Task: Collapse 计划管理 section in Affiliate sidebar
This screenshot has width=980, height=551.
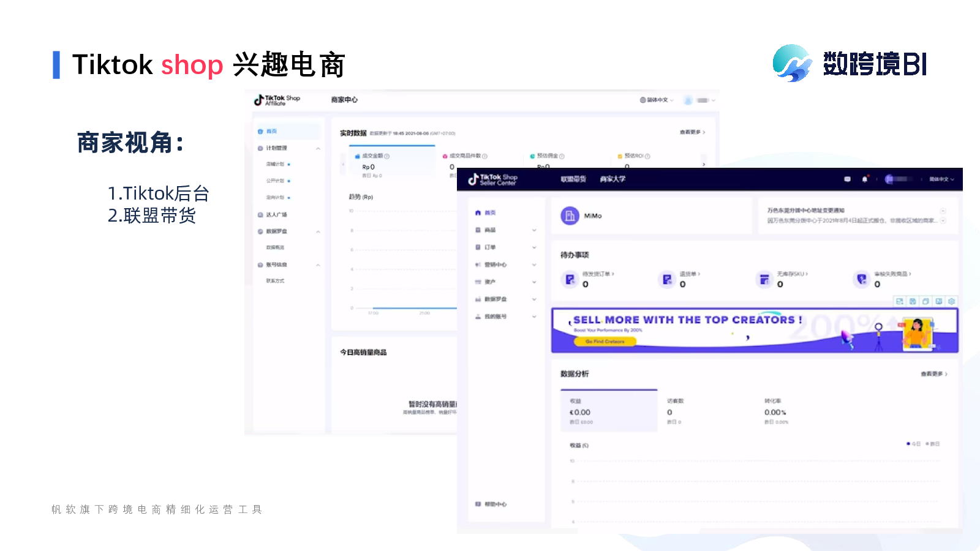Action: [x=318, y=148]
